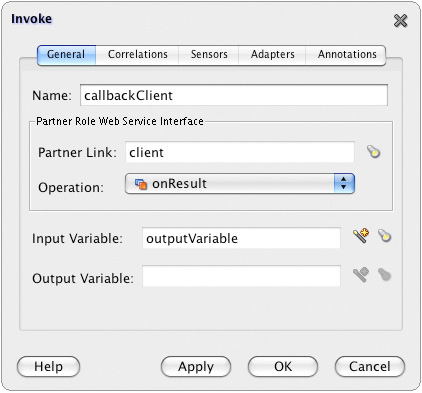Image resolution: width=422 pixels, height=393 pixels.
Task: Close the Invoke dialog with the X
Action: (x=400, y=21)
